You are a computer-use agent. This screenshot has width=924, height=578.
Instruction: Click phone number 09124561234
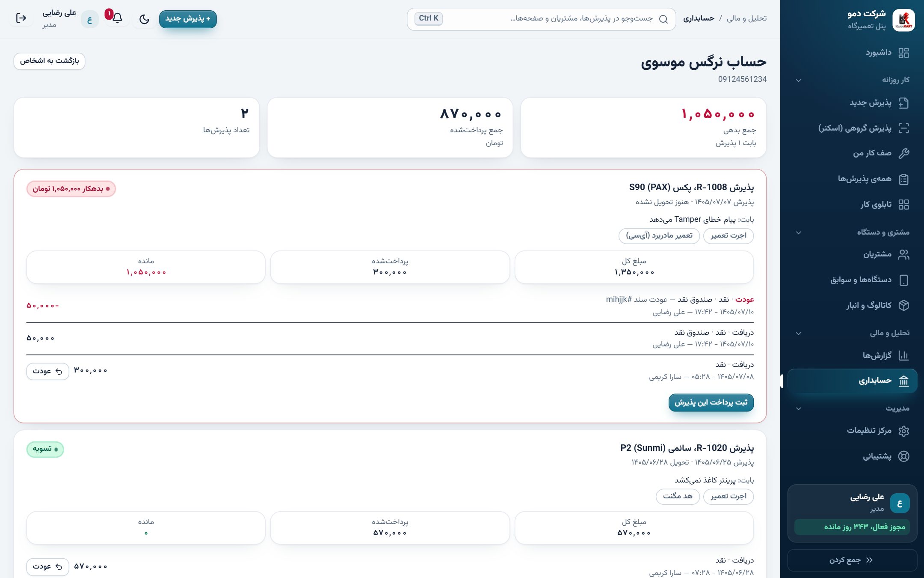point(742,79)
